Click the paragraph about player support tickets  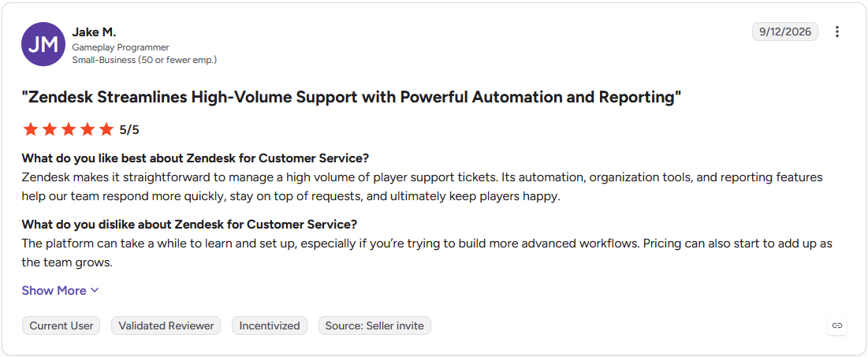(x=423, y=187)
